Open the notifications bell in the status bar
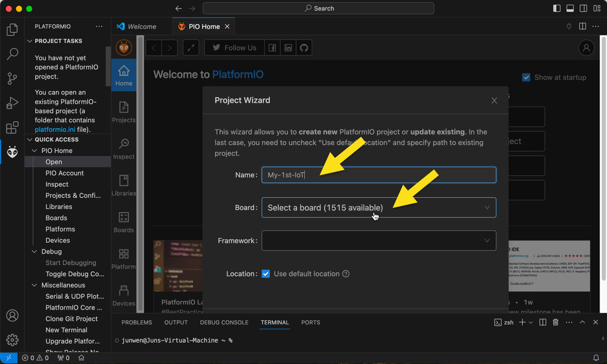The height and width of the screenshot is (364, 607). click(596, 358)
